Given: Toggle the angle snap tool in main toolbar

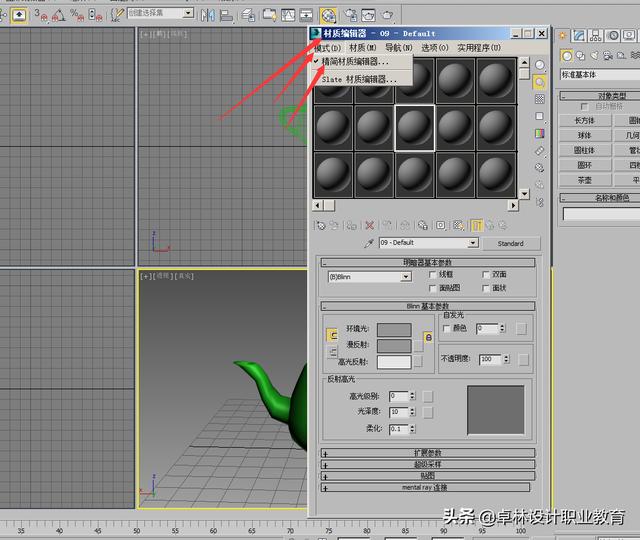Looking at the screenshot, I should pyautogui.click(x=58, y=16).
